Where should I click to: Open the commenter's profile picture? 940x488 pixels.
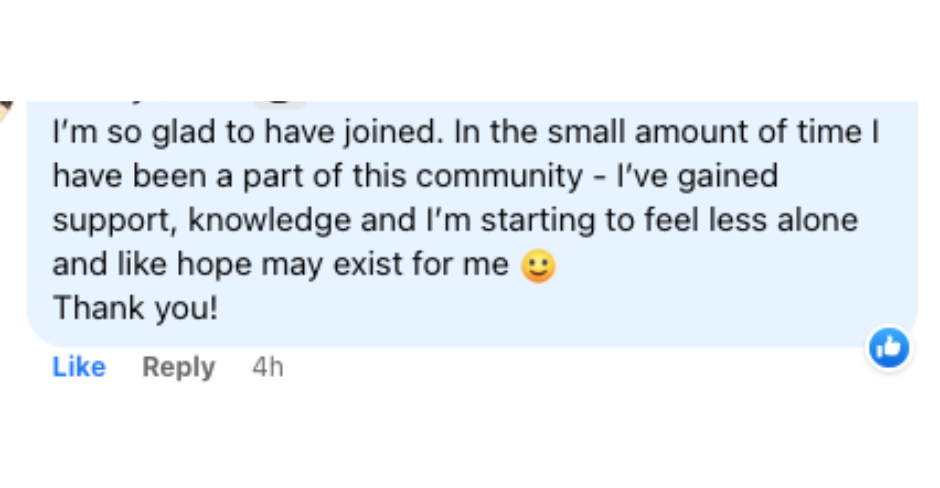tap(5, 110)
